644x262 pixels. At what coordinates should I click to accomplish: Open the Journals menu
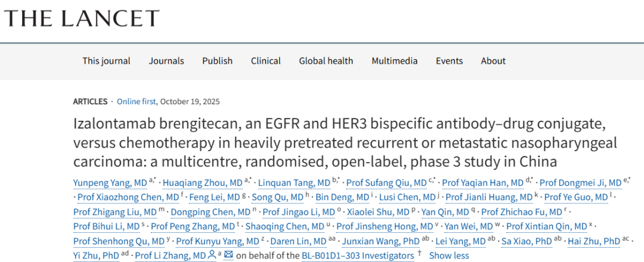[166, 61]
